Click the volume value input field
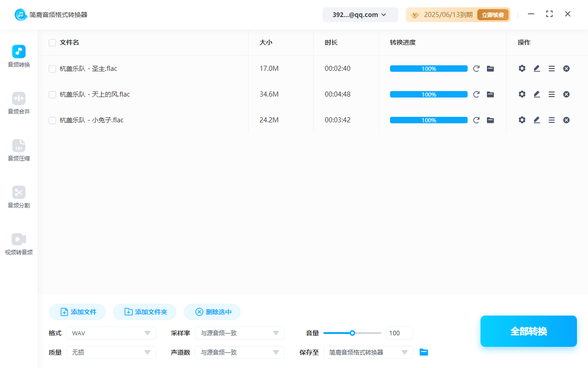The image size is (588, 368). click(399, 333)
